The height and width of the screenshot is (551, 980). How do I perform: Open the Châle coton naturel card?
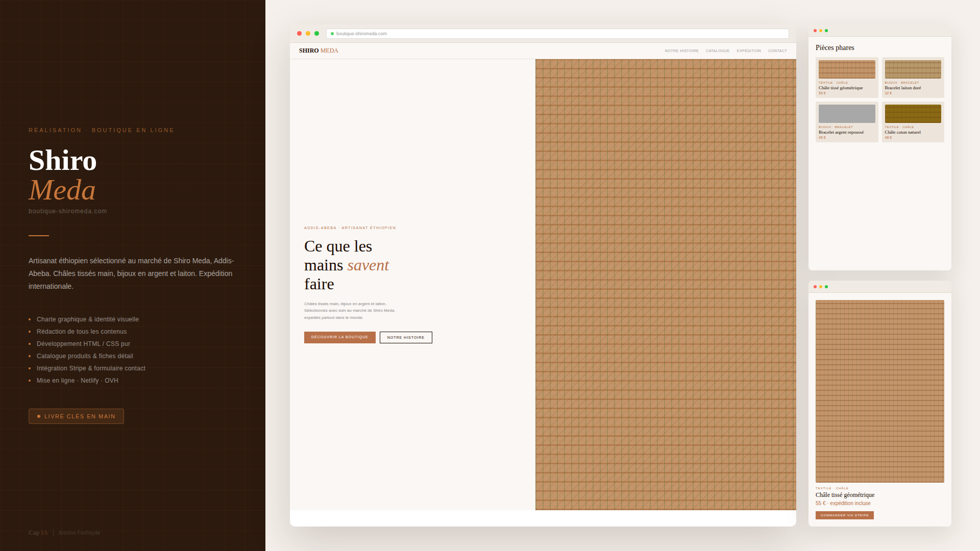913,122
